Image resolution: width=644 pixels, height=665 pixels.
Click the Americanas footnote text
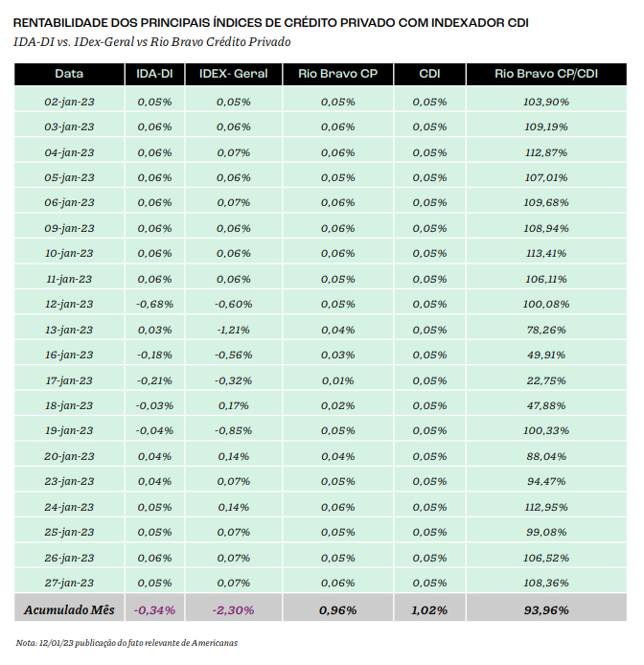[x=126, y=643]
